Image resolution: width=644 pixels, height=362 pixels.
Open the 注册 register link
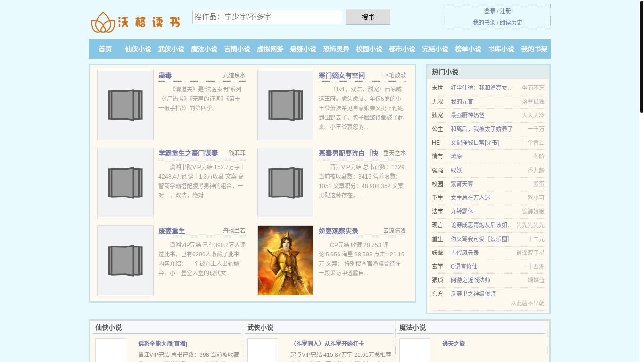point(505,11)
